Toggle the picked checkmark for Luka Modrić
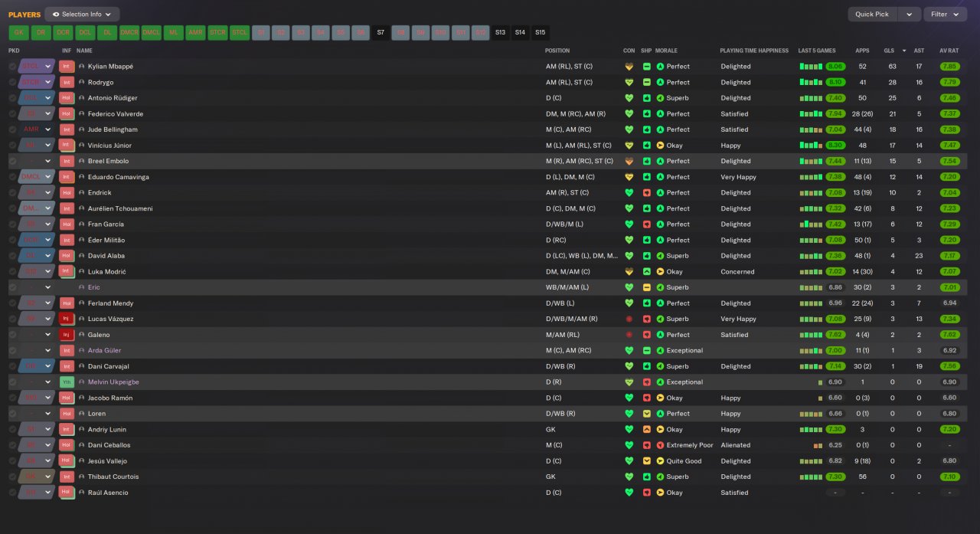Screen dimensions: 980x534 pos(12,272)
